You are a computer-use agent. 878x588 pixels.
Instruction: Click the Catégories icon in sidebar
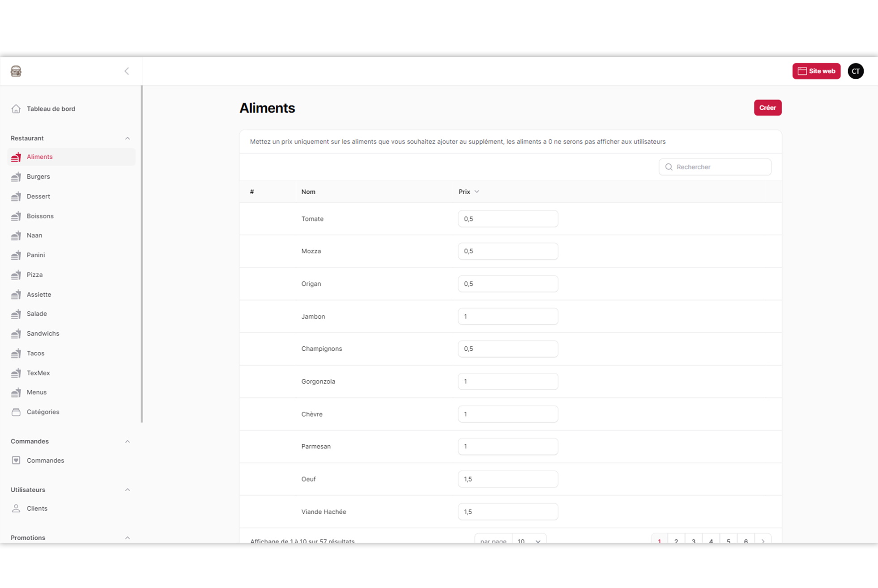click(16, 412)
